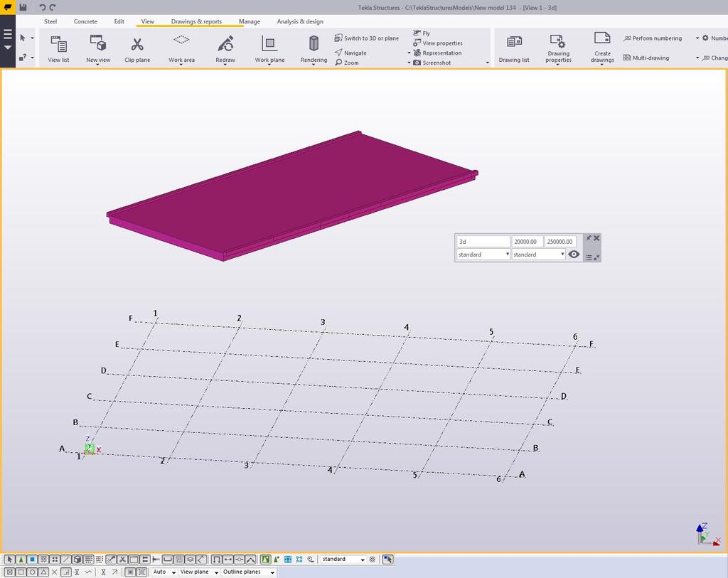Image resolution: width=728 pixels, height=578 pixels.
Task: Switch to the Steel tab
Action: pyautogui.click(x=50, y=21)
